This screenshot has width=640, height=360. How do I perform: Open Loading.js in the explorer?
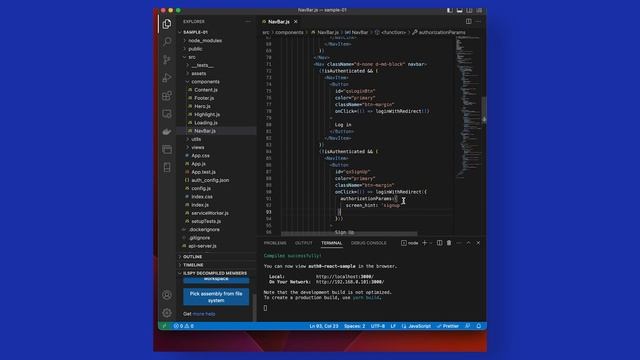pyautogui.click(x=206, y=123)
